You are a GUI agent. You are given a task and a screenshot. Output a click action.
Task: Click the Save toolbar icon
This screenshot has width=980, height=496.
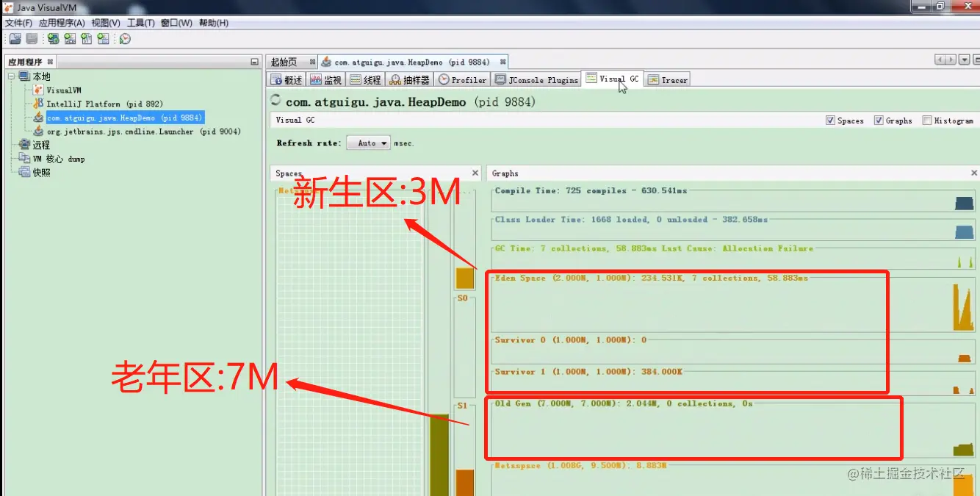[32, 39]
